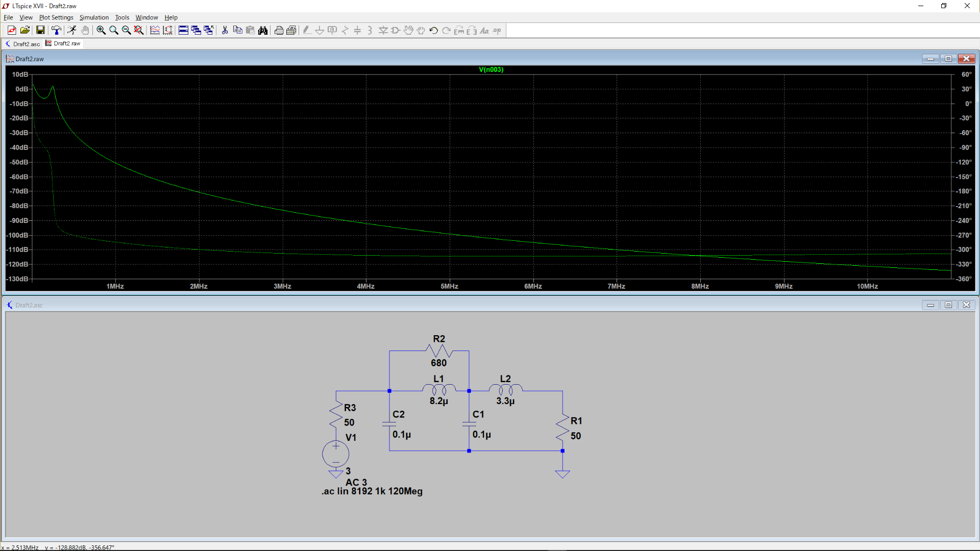
Task: Click the Zoom Out magnifier icon
Action: pos(126,31)
